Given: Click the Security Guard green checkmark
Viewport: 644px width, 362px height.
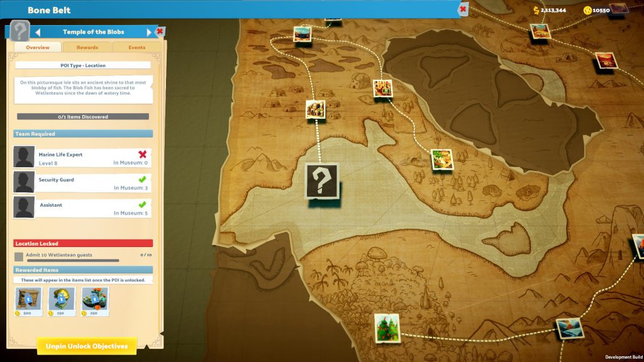Looking at the screenshot, I should (142, 179).
